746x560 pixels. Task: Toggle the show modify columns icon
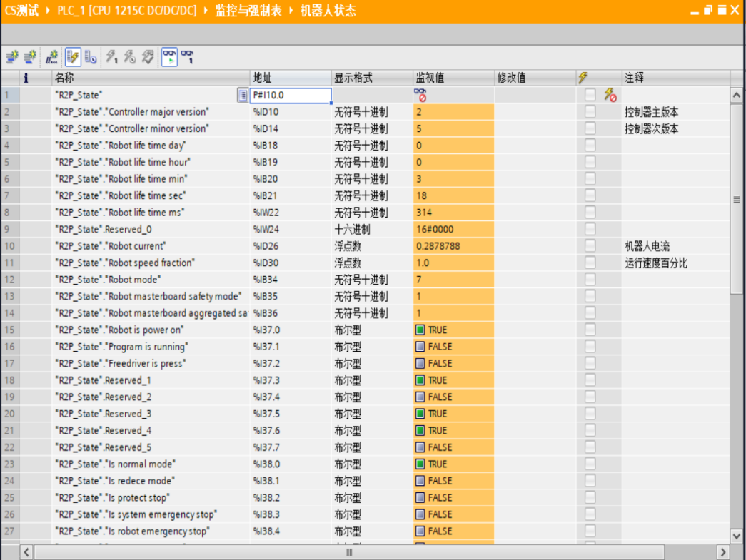(73, 58)
